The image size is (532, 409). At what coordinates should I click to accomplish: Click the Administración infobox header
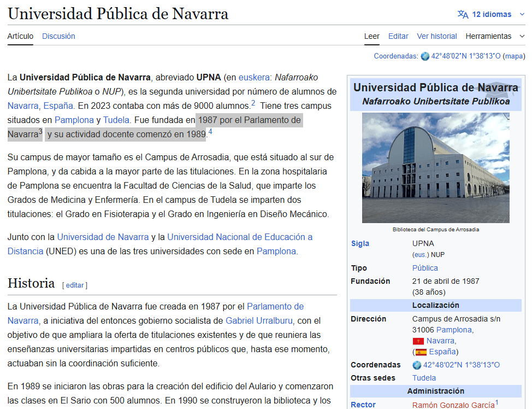click(436, 392)
